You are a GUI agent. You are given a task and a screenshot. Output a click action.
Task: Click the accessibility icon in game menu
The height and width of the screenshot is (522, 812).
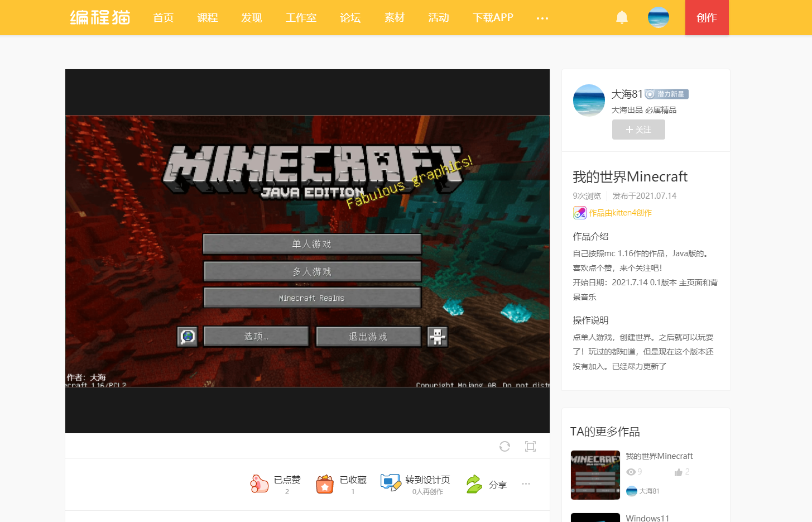(438, 337)
